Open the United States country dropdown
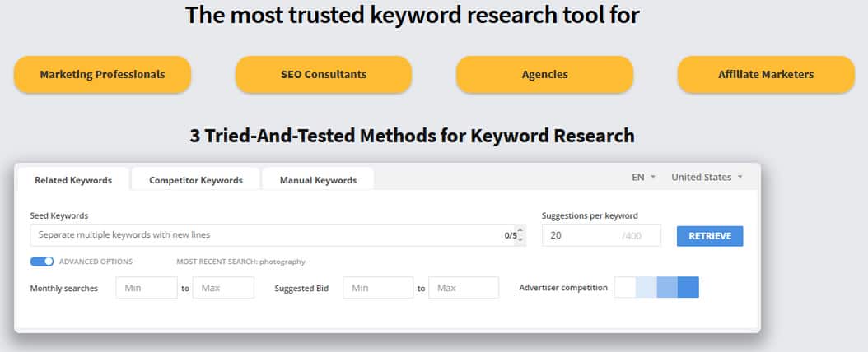The image size is (868, 352). [x=707, y=177]
